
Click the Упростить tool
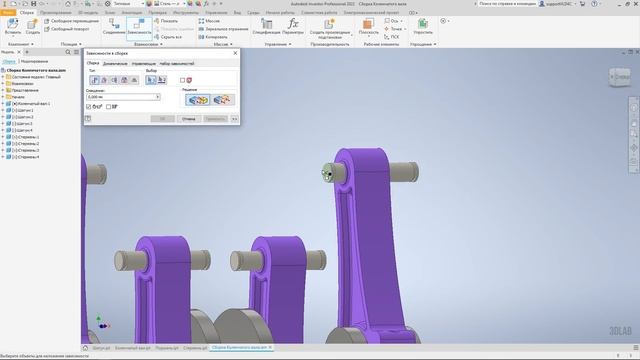(423, 26)
